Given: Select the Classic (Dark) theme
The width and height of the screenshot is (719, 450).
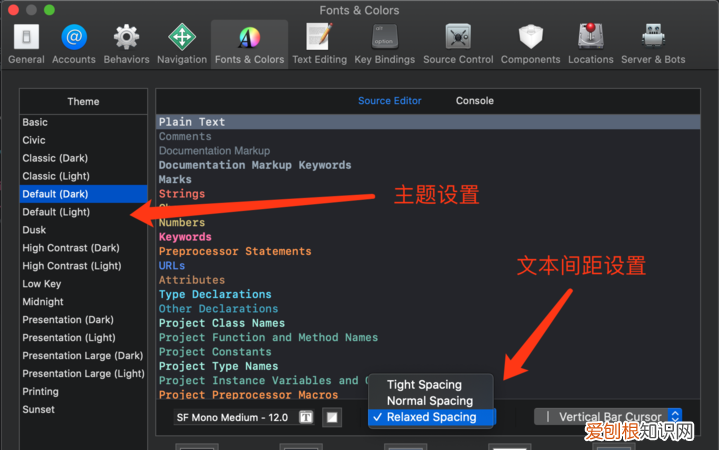Looking at the screenshot, I should (x=83, y=158).
